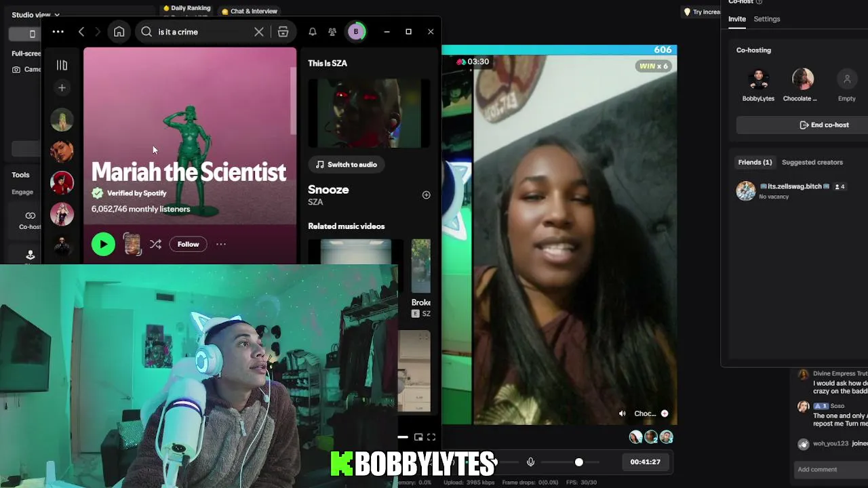Click the 00:41:27 live timer
The image size is (868, 488).
[645, 462]
